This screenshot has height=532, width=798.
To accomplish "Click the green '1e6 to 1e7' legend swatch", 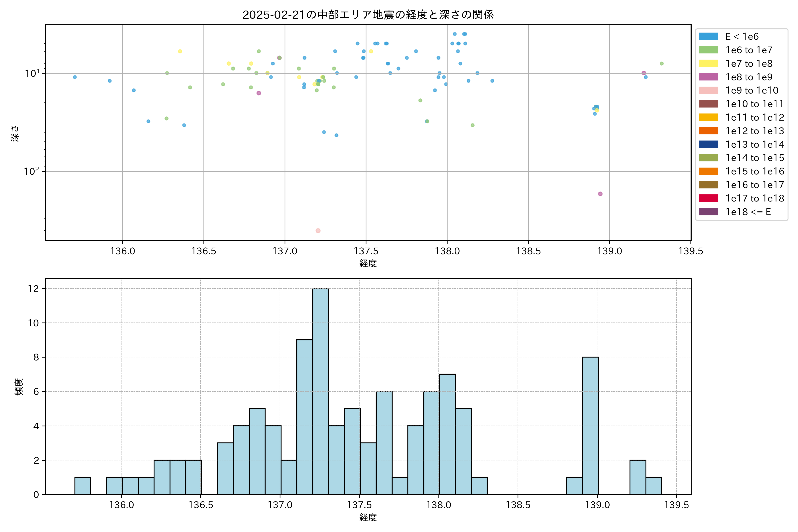I will (708, 50).
